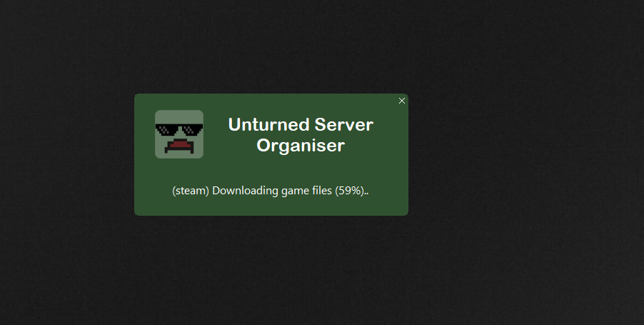
Task: Click the "(steam) Downloading game files (59%).." status
Action: point(271,191)
